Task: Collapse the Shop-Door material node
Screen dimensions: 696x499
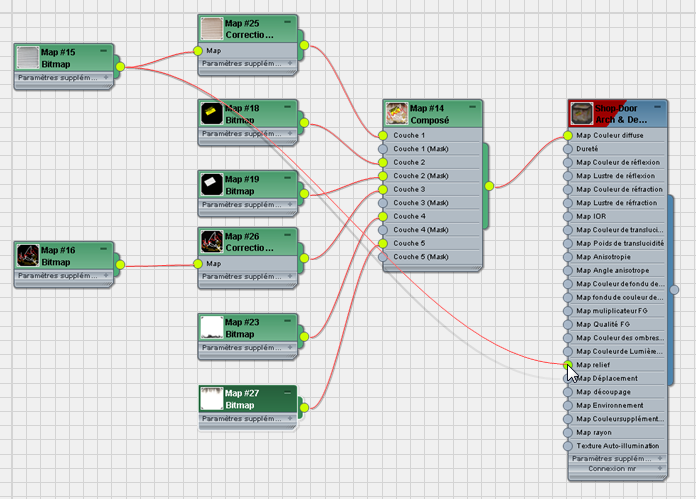Action: [x=657, y=107]
